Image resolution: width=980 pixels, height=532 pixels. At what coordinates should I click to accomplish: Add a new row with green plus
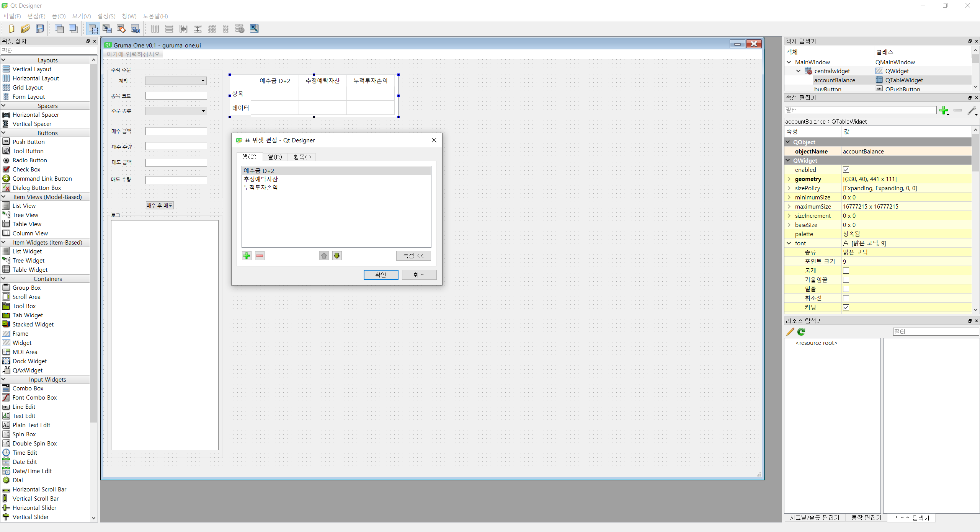[x=247, y=256]
